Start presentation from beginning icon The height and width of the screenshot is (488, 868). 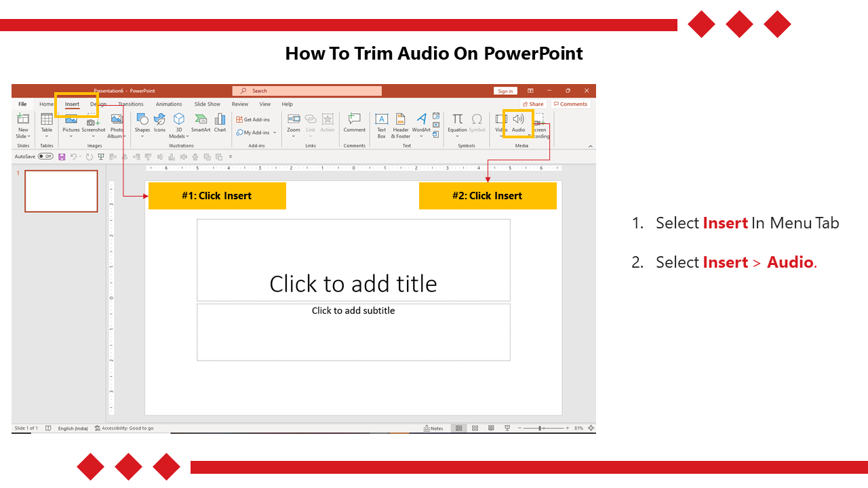pos(101,157)
